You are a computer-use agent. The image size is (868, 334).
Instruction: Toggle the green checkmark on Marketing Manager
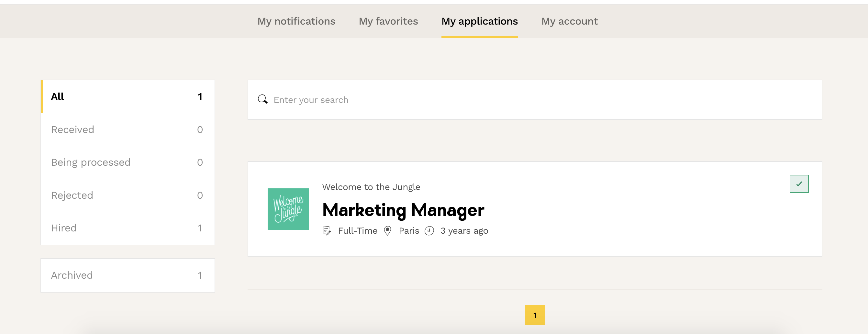[x=799, y=184]
